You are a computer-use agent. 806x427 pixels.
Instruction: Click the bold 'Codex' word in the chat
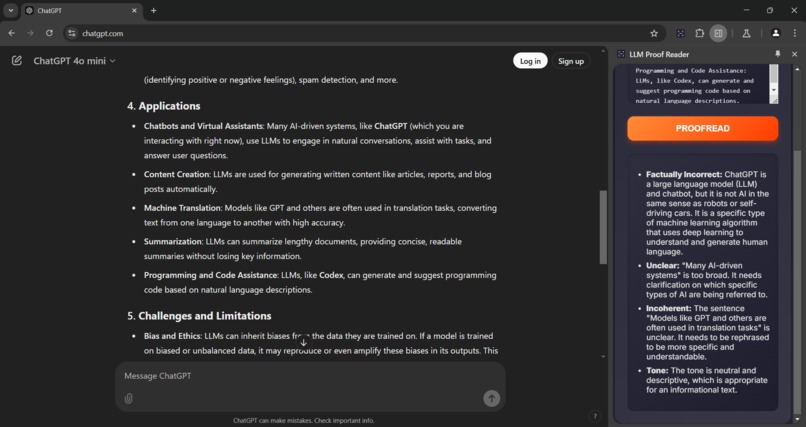(x=331, y=275)
